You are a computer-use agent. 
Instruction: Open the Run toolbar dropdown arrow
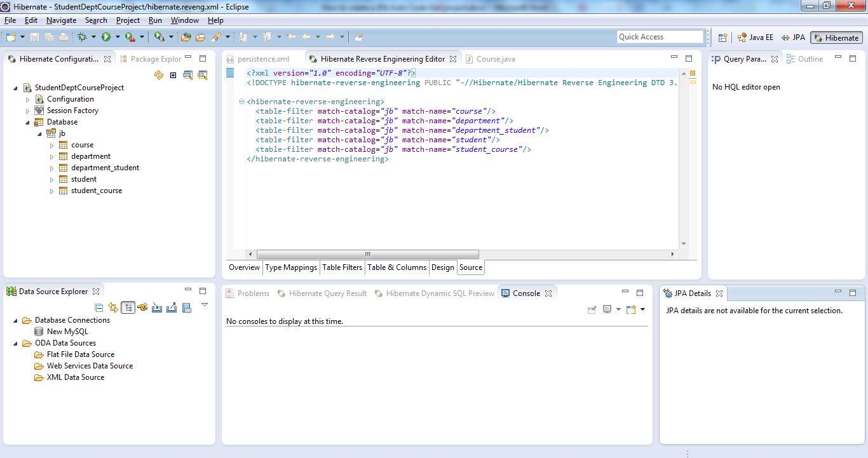coord(118,37)
